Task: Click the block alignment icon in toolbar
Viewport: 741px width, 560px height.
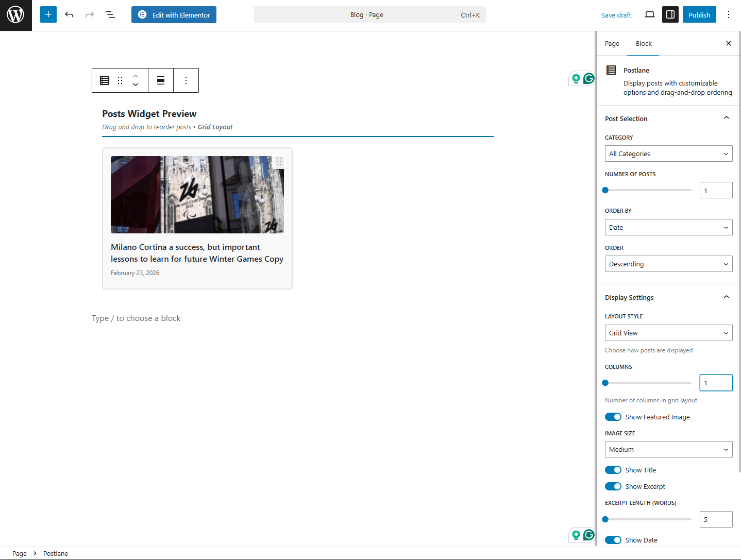Action: tap(161, 80)
